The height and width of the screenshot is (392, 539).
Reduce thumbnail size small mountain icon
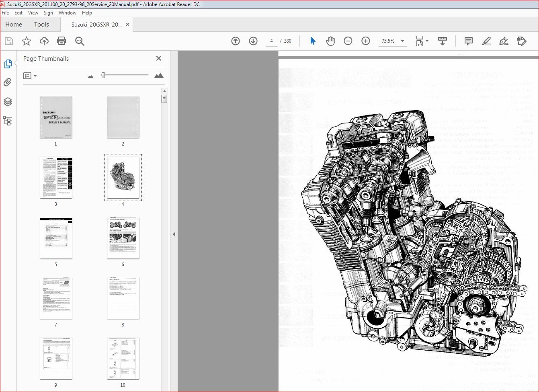90,76
